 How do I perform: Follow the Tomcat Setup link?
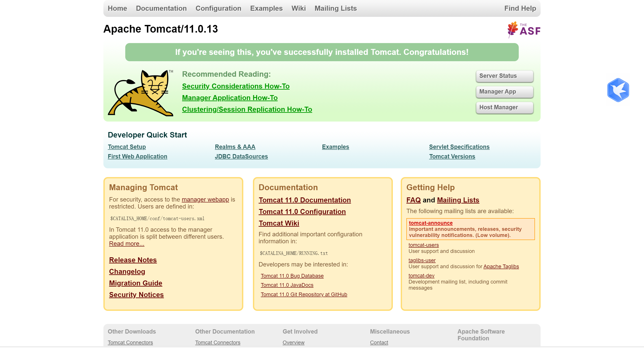[x=127, y=147]
